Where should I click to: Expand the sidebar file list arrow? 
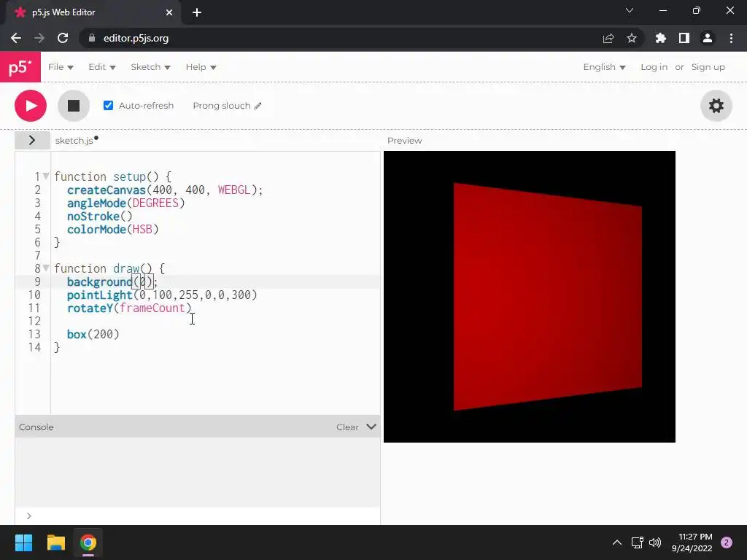click(32, 140)
